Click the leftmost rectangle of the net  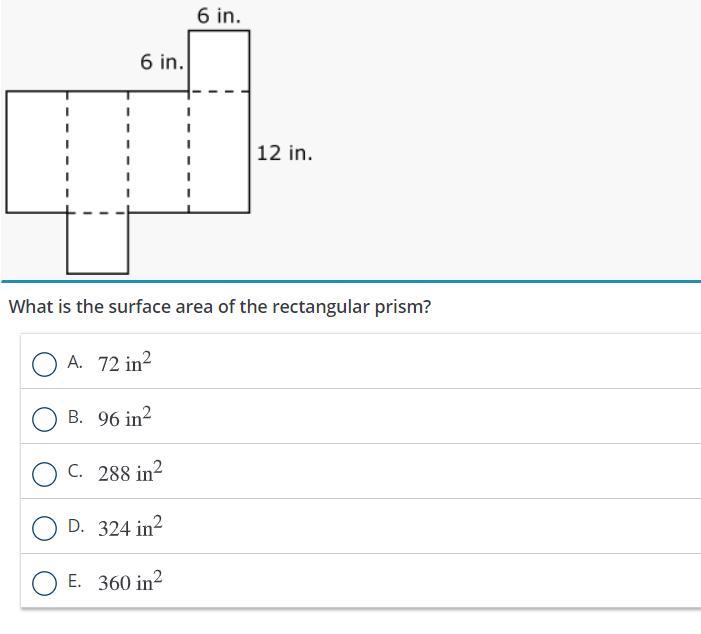(37, 152)
